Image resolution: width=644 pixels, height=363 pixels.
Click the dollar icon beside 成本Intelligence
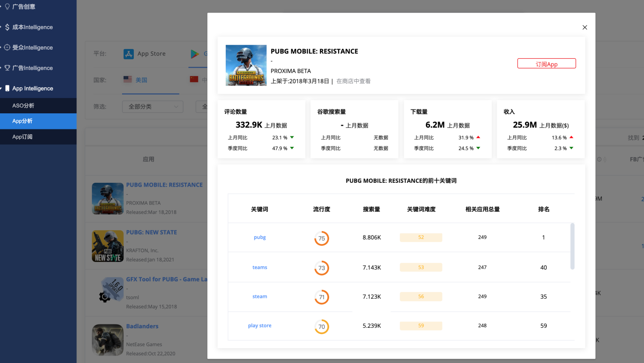coord(7,27)
